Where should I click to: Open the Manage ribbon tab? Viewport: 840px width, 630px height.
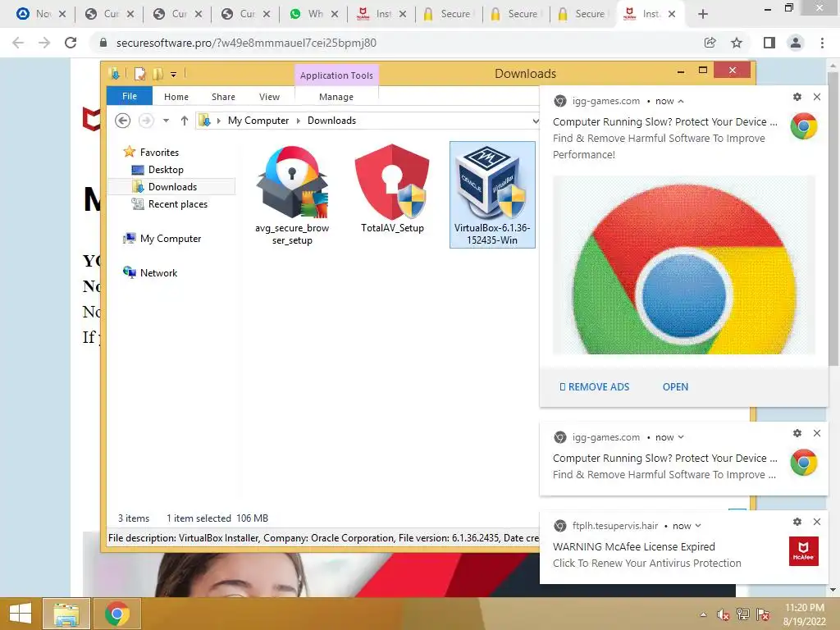tap(336, 97)
